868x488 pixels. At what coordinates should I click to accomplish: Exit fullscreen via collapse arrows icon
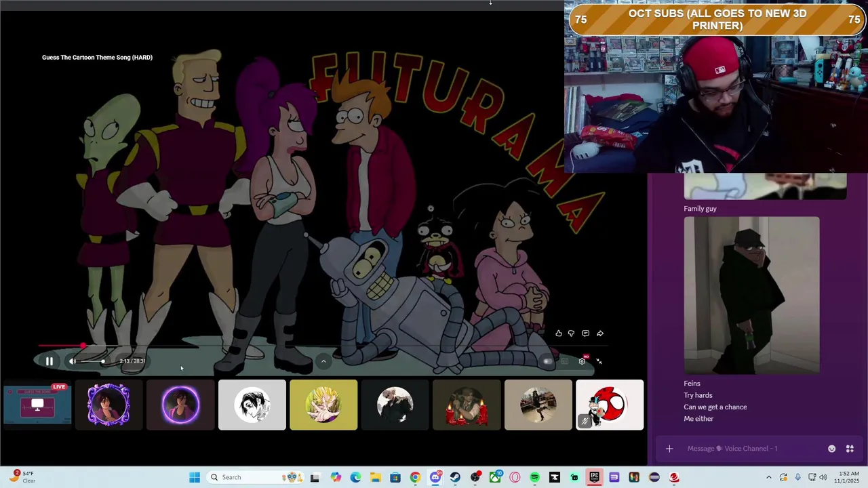tap(599, 361)
